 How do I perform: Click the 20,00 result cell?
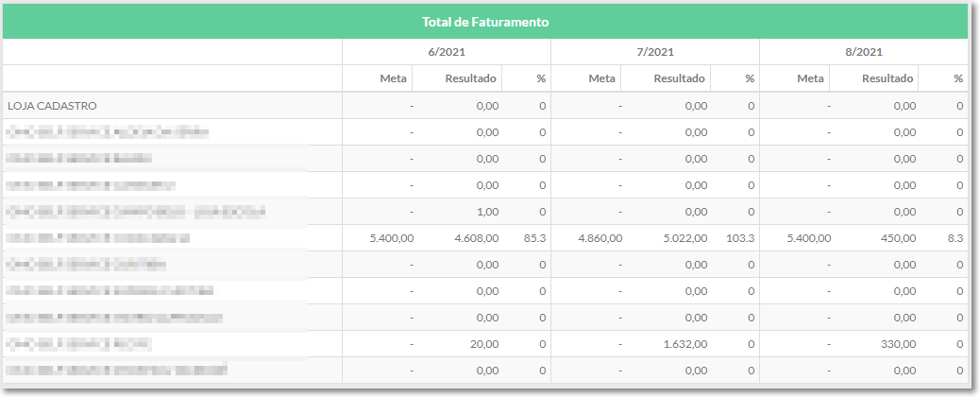tap(485, 344)
